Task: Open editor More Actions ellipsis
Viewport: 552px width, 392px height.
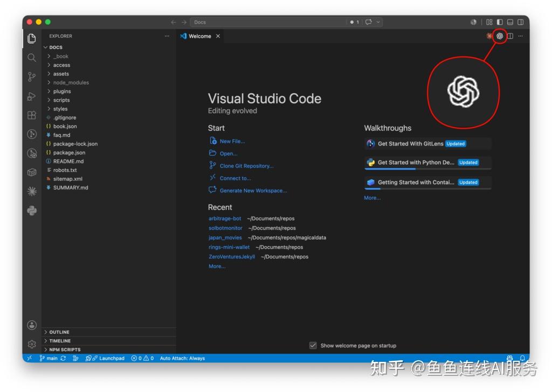Action: tap(521, 36)
